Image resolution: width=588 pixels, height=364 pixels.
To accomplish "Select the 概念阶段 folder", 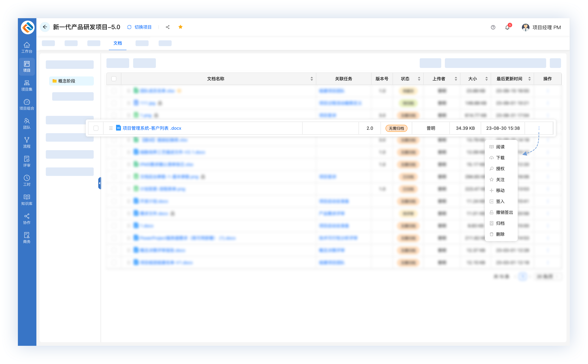I will [66, 81].
